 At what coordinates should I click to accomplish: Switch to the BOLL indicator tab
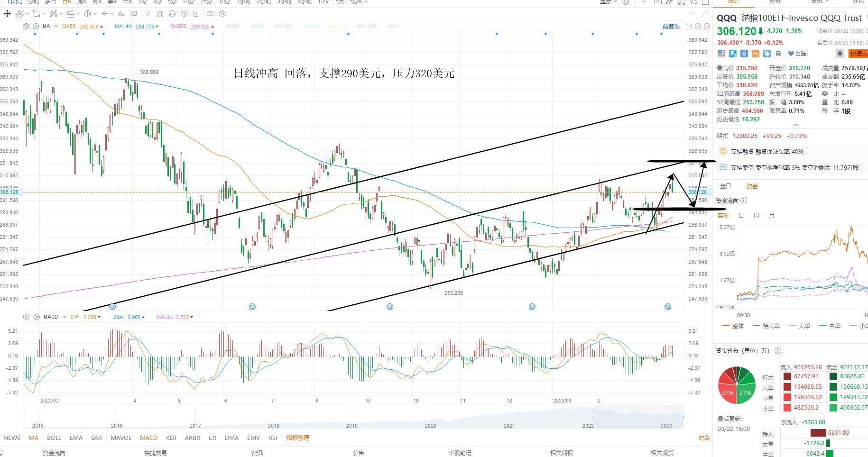tap(54, 438)
